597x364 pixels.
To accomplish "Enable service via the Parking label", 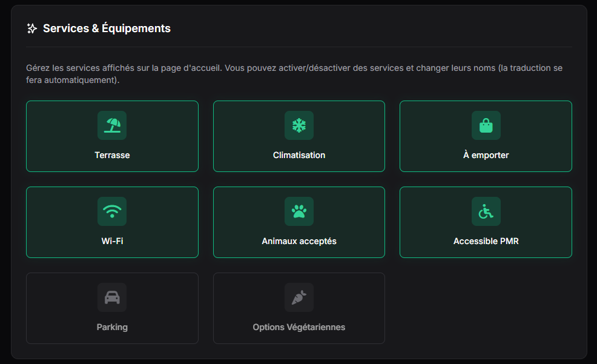I will tap(112, 327).
